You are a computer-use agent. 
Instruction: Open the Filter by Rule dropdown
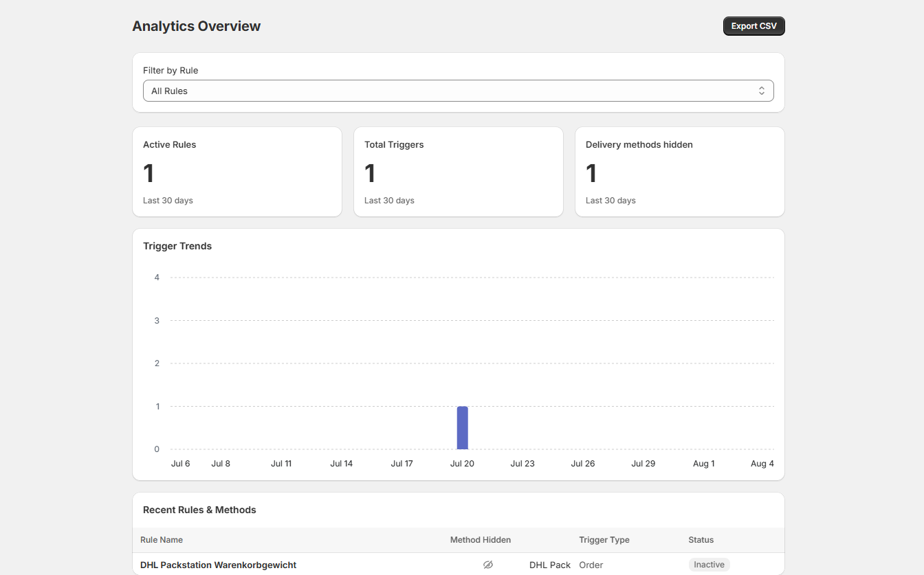coord(458,91)
